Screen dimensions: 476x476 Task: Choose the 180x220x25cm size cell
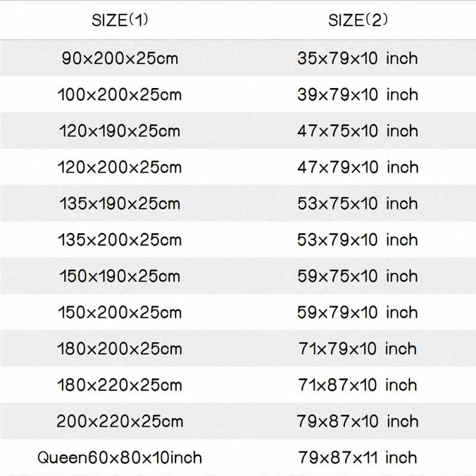[120, 385]
